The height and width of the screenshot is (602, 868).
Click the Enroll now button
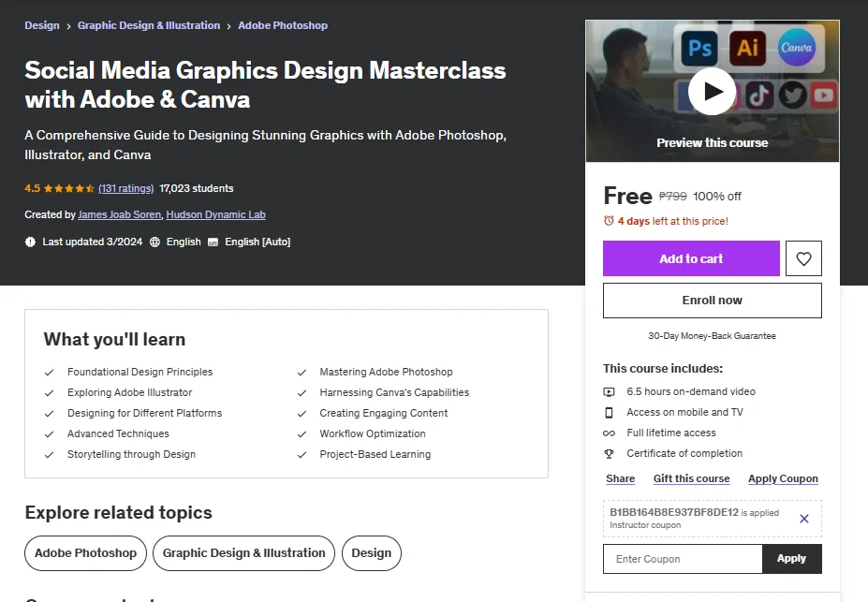coord(712,301)
